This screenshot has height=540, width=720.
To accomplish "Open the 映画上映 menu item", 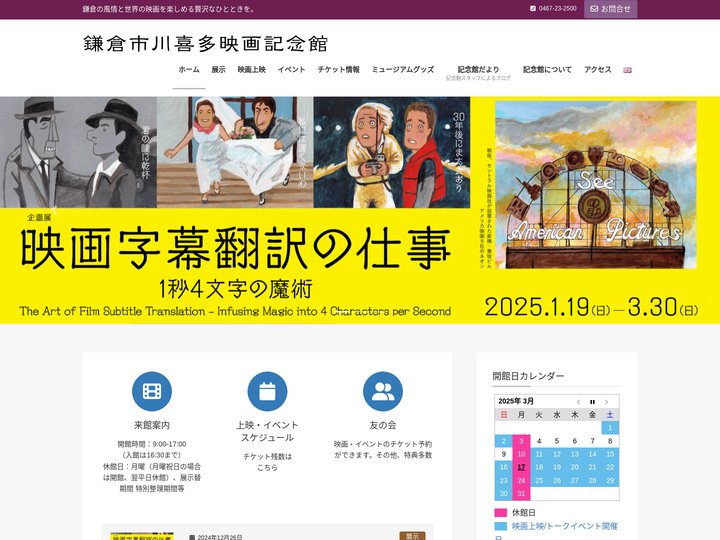I will 251,70.
